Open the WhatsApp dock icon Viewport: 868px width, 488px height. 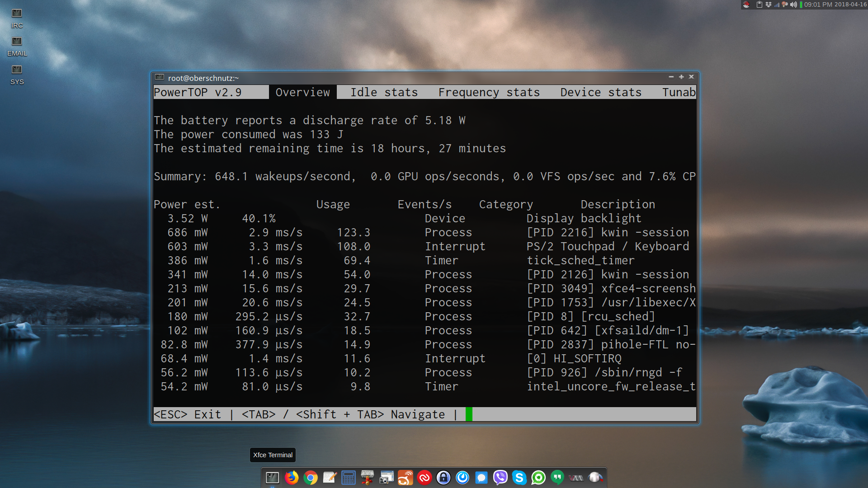coord(538,478)
